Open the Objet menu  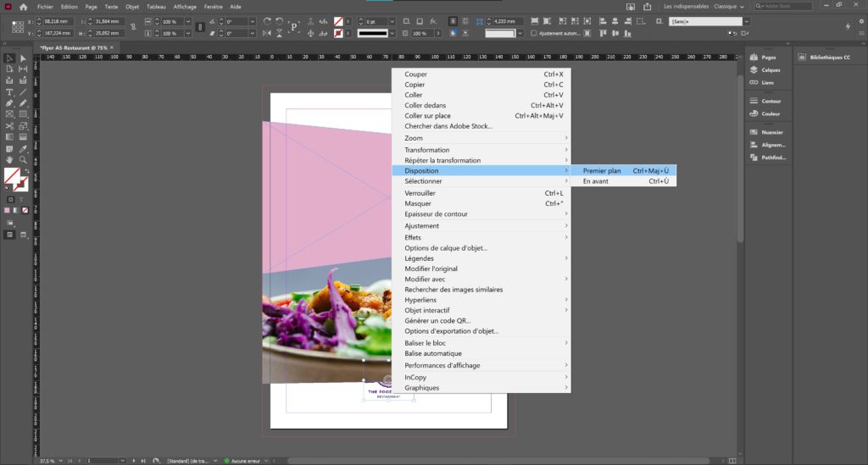point(132,7)
